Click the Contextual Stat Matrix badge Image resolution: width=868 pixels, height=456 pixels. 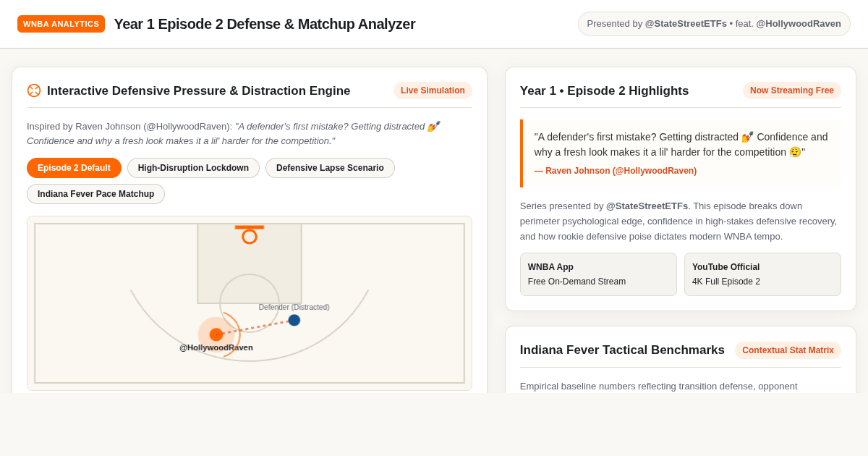tap(788, 350)
